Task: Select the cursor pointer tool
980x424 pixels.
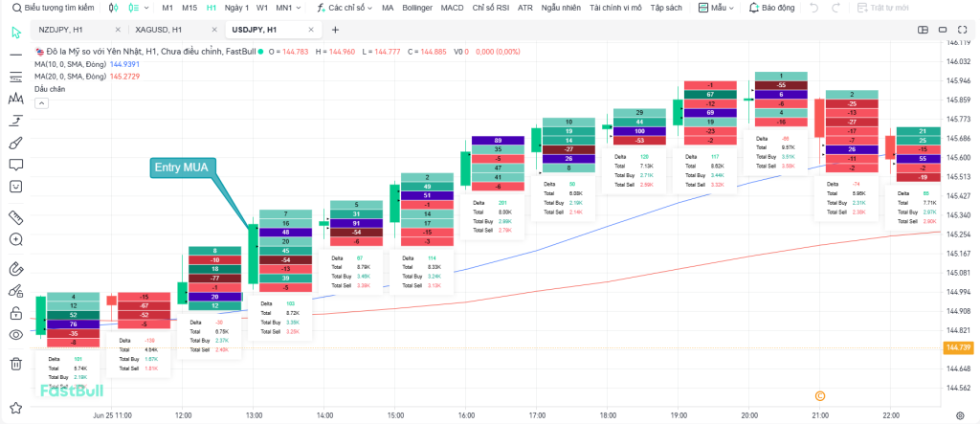Action: pyautogui.click(x=15, y=32)
